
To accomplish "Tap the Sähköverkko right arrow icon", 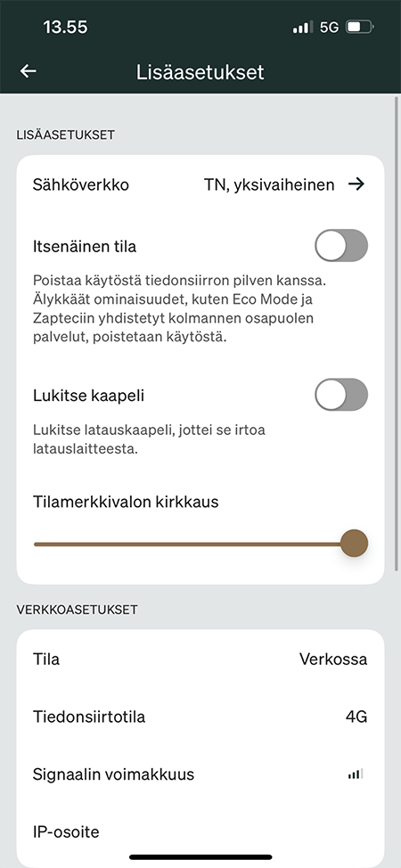I will coord(356,184).
